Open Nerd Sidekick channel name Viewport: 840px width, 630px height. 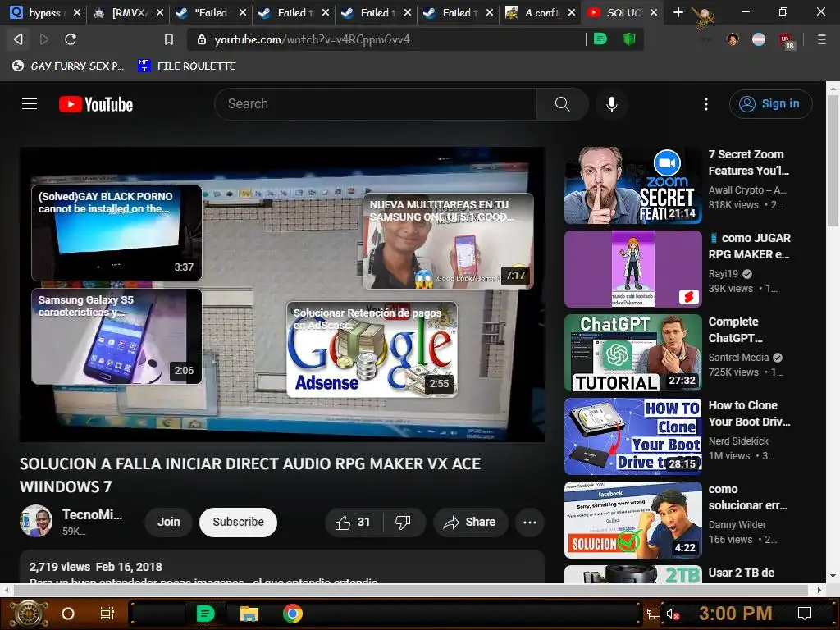(x=738, y=441)
